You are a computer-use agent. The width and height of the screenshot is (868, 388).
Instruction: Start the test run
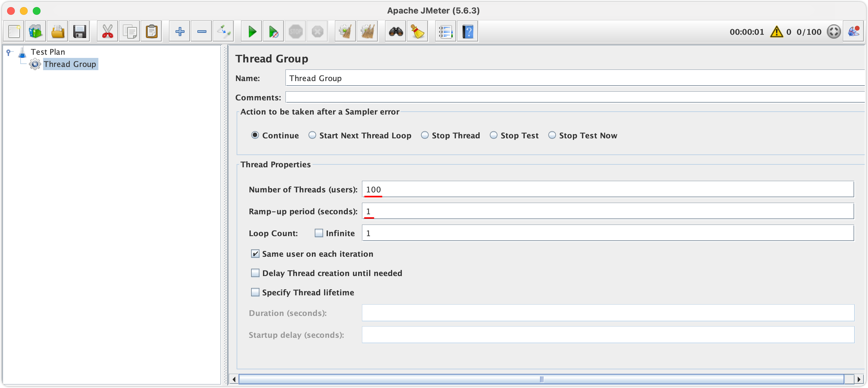tap(251, 31)
